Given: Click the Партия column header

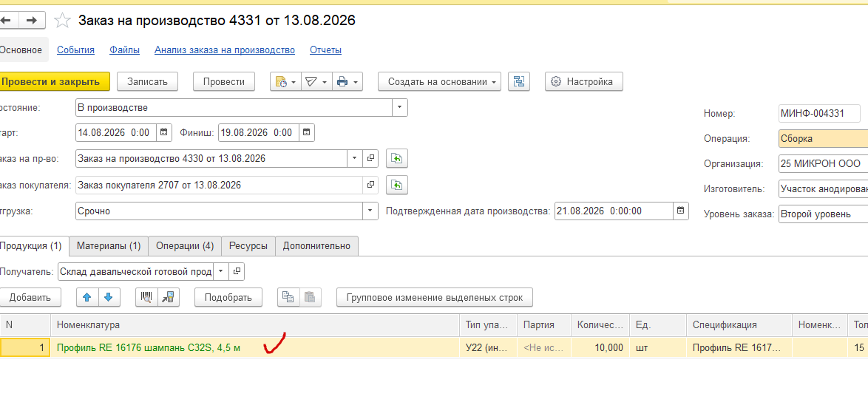Looking at the screenshot, I should [x=544, y=324].
